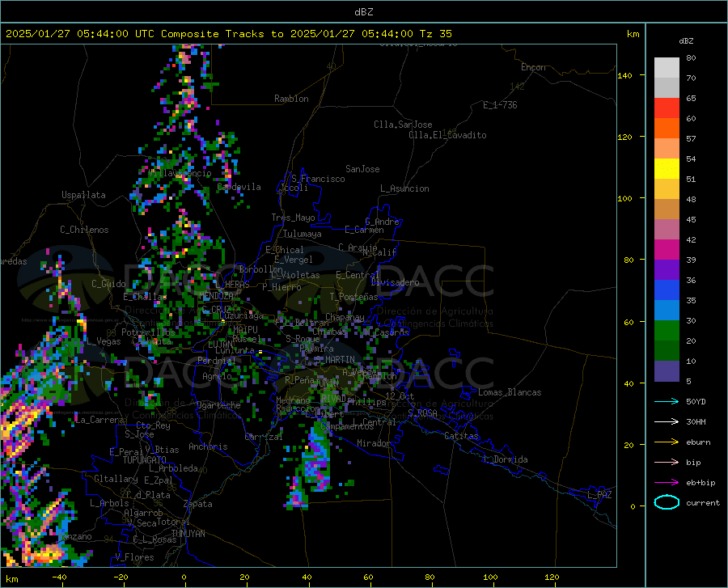Pick the tan 45-48 dBZ swatch
Image resolution: width=728 pixels, height=588 pixels.
pyautogui.click(x=667, y=209)
